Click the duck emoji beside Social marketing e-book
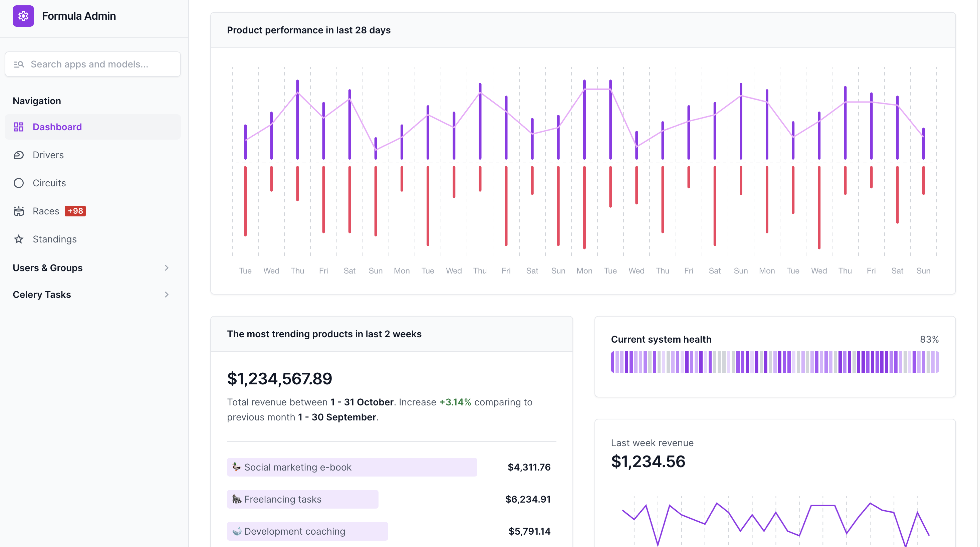This screenshot has width=980, height=547. point(237,467)
